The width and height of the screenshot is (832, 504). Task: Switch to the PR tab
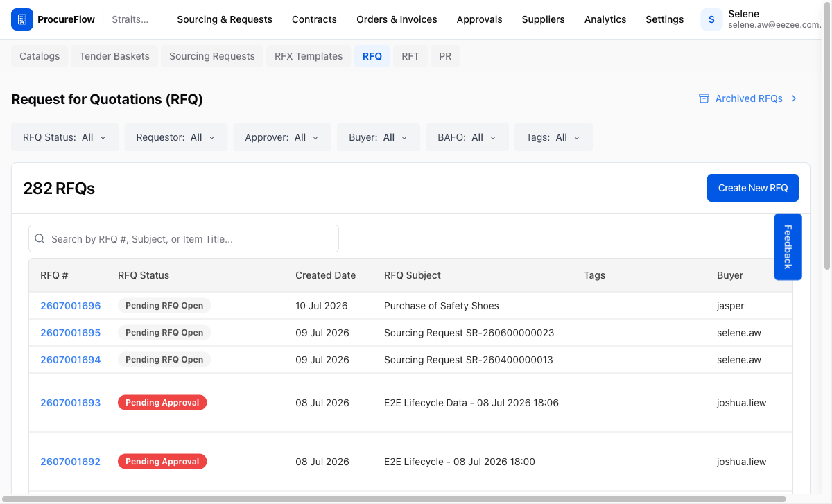[x=445, y=56]
